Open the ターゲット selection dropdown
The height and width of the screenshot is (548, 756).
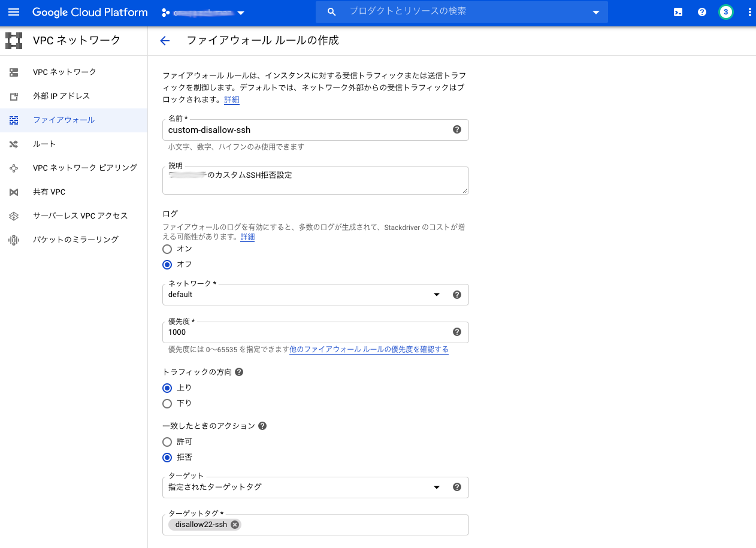pyautogui.click(x=436, y=487)
